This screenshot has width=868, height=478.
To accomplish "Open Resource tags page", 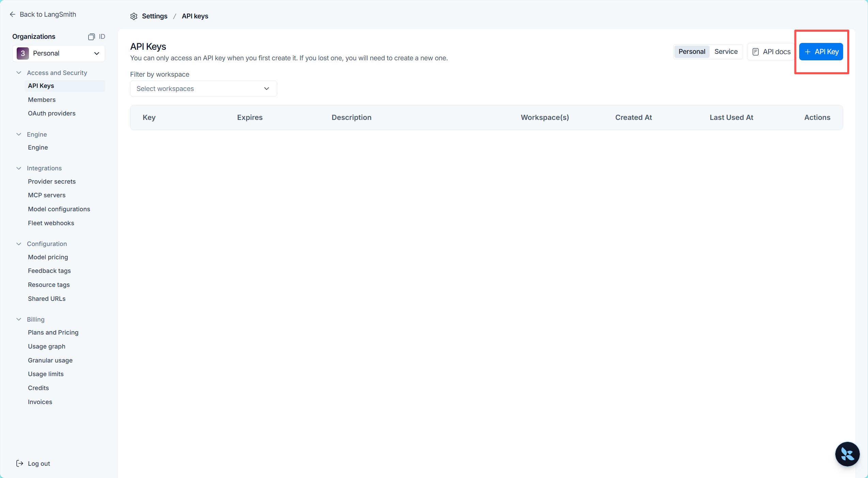I will 49,285.
